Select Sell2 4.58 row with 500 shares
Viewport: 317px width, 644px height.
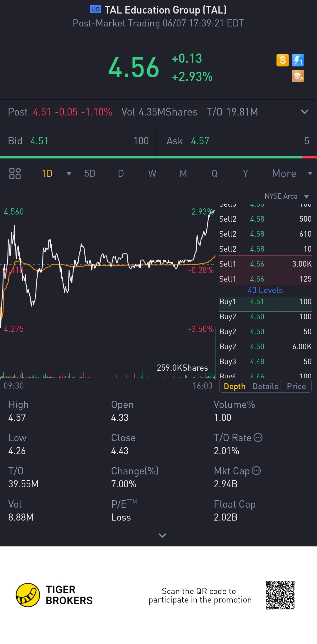[x=265, y=219]
